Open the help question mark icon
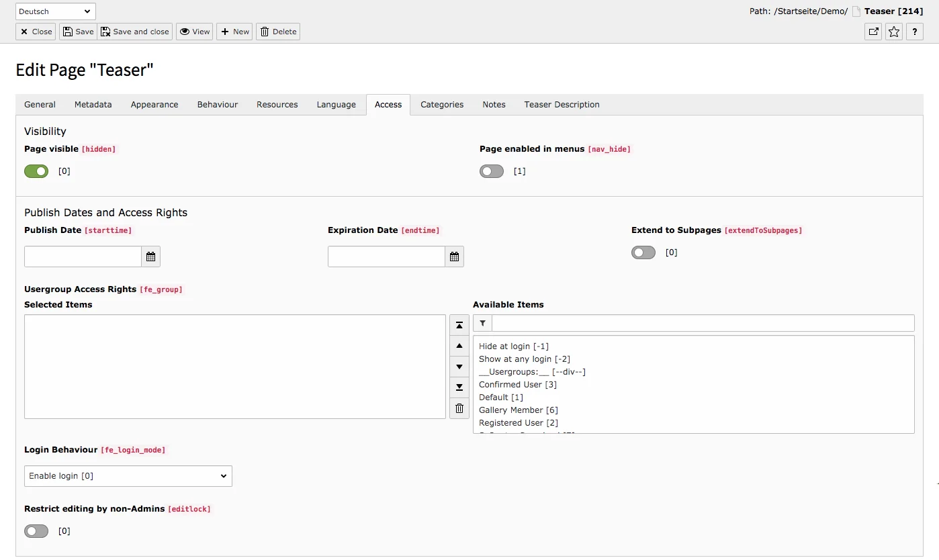This screenshot has height=560, width=939. [x=914, y=32]
